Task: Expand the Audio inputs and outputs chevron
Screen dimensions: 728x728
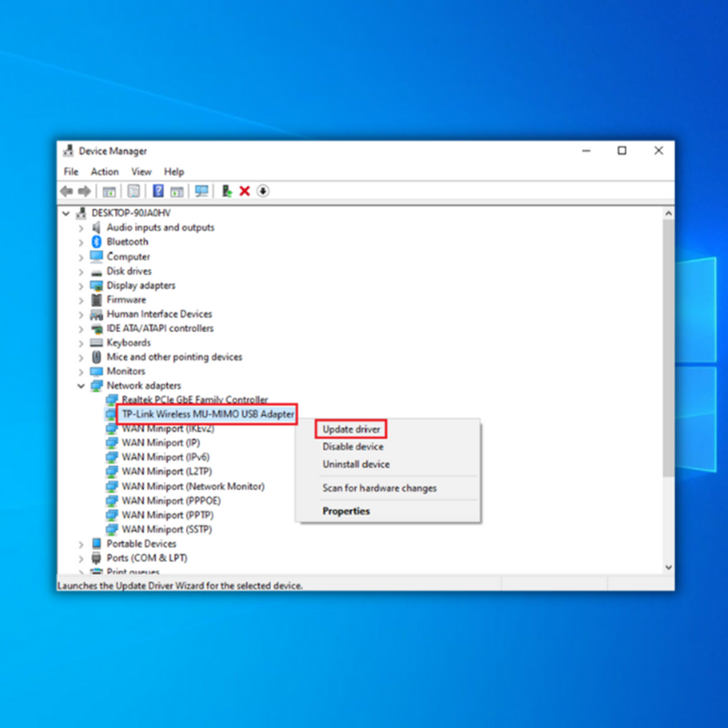Action: pyautogui.click(x=81, y=228)
